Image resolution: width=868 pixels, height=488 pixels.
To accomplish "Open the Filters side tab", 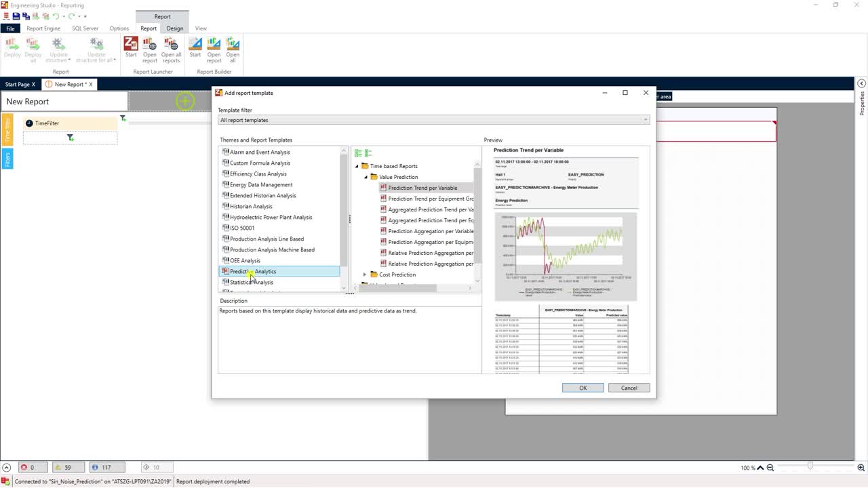I will [7, 159].
